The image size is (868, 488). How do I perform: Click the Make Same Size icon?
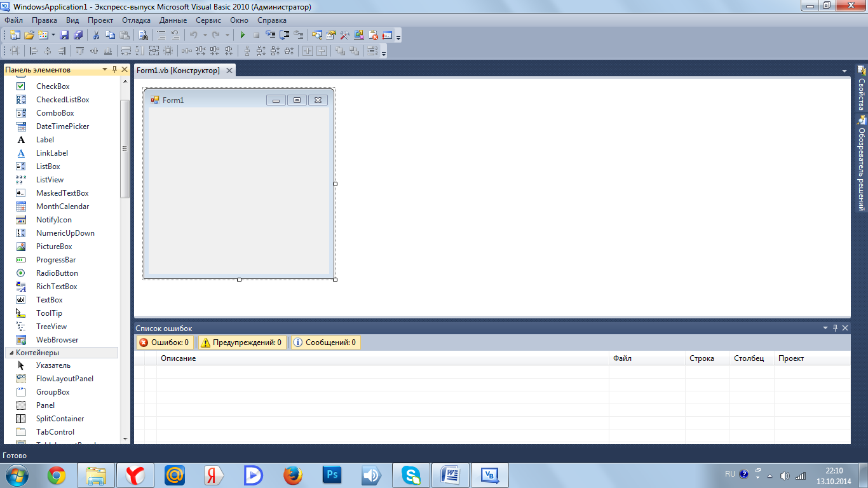(x=154, y=51)
